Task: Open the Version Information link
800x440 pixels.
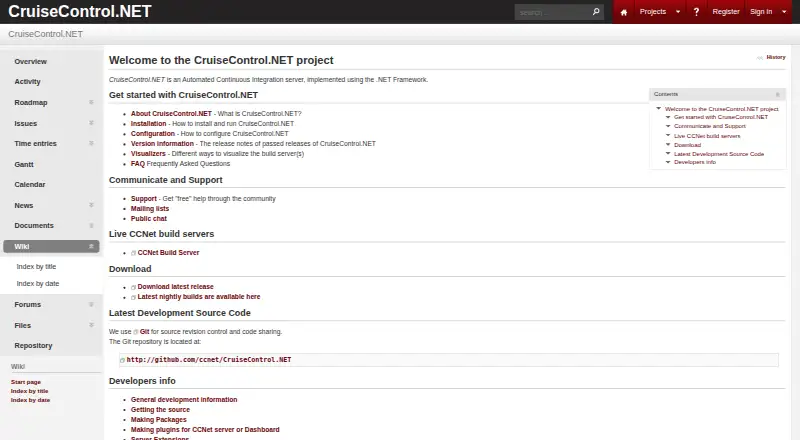Action: point(162,144)
